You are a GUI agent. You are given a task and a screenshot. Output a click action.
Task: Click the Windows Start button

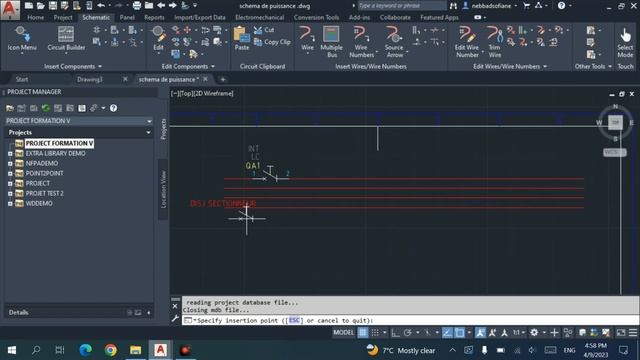(11, 350)
